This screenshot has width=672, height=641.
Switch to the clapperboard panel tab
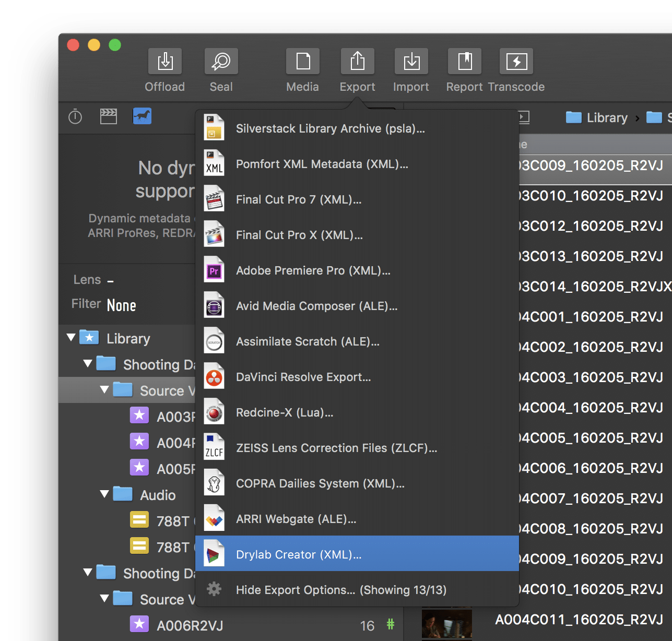point(109,116)
